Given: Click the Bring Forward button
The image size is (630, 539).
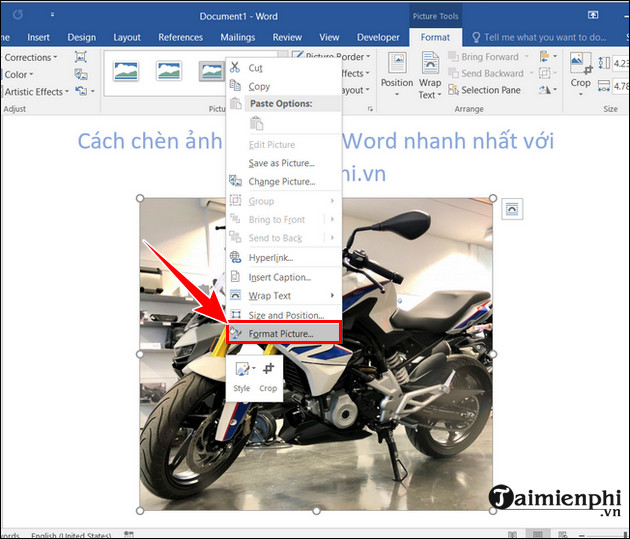Looking at the screenshot, I should [484, 57].
